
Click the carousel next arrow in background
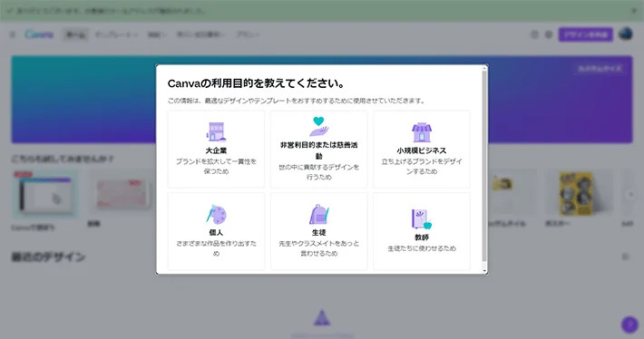point(630,194)
